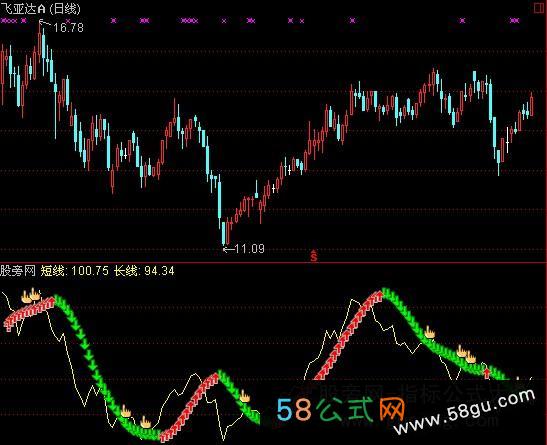
Task: Click the last magenta star marker at top-right
Action: tap(515, 21)
